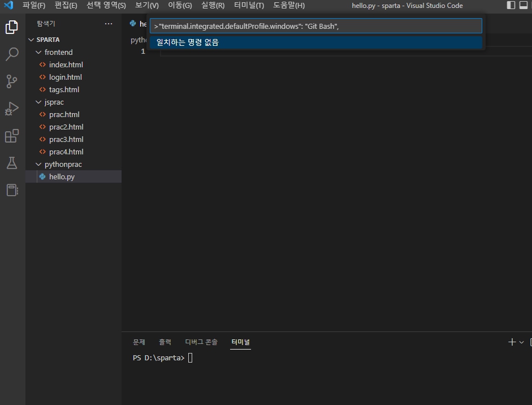Switch to the 디버그 콘솔 panel tab
This screenshot has height=405, width=532.
[201, 342]
